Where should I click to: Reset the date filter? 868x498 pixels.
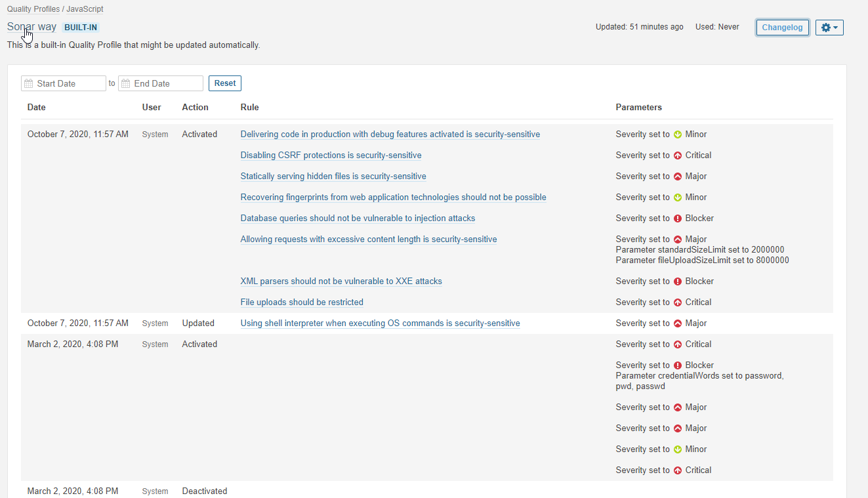(224, 83)
